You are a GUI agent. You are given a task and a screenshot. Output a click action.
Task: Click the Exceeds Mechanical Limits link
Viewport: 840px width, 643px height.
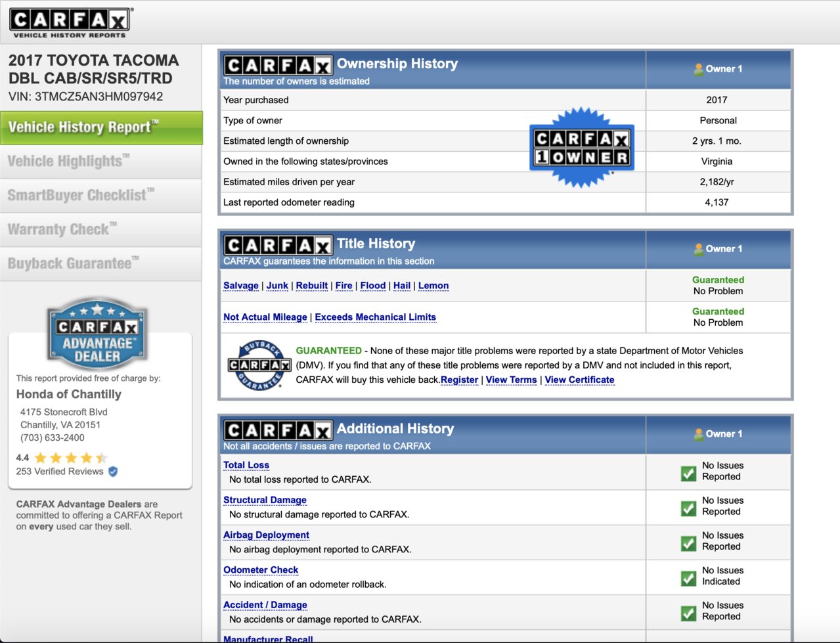coord(376,317)
